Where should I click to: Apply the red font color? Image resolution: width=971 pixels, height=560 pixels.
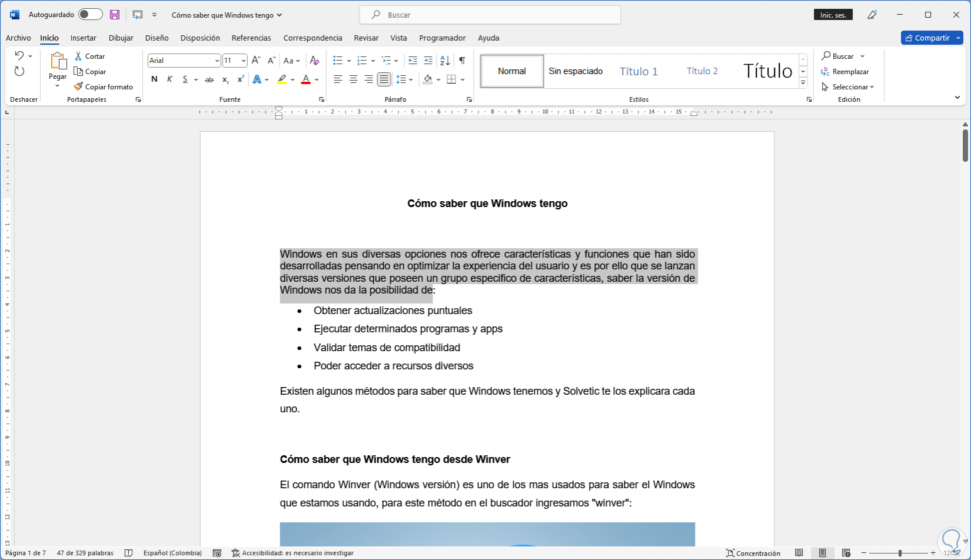306,79
